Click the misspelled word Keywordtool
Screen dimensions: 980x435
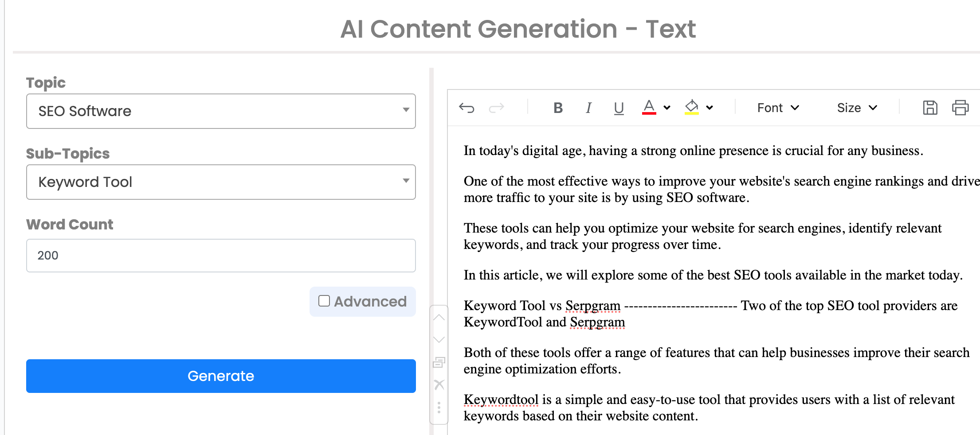501,400
